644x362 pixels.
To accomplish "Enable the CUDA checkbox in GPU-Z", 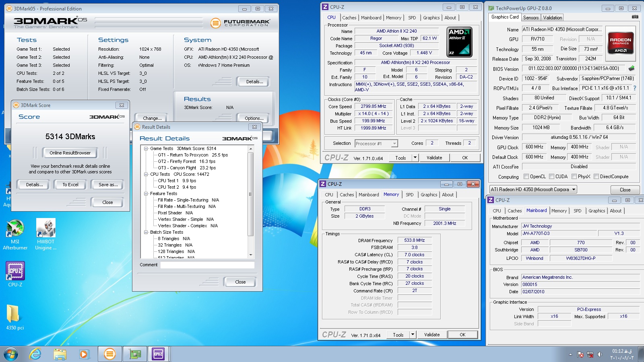I will [x=551, y=176].
